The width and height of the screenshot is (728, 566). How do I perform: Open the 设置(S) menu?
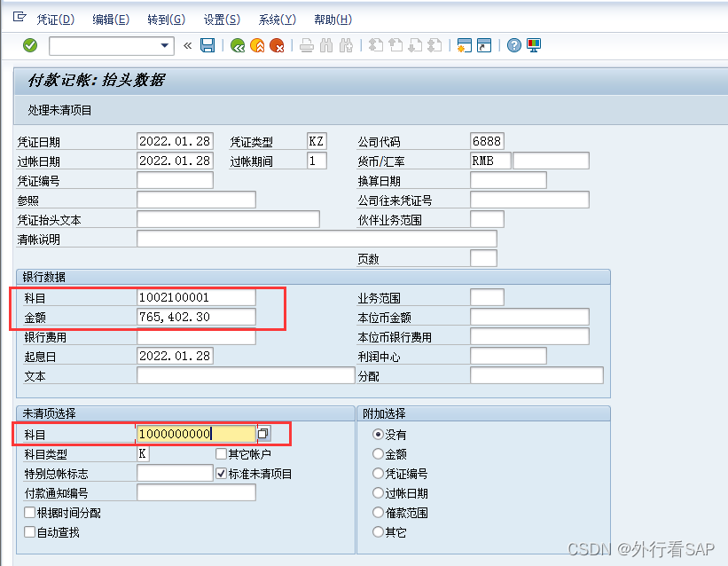pos(222,20)
